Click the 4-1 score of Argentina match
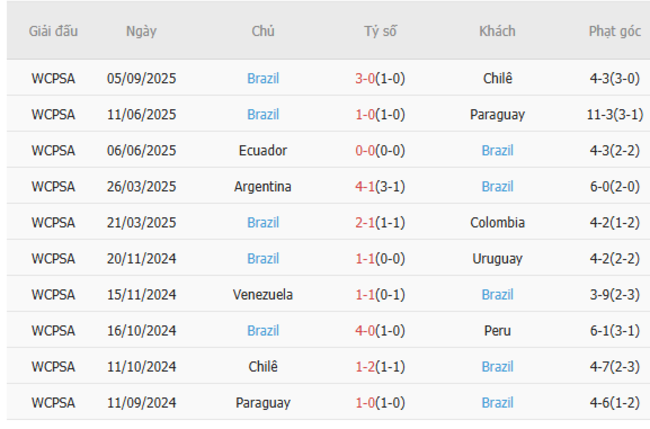This screenshot has height=429, width=650. point(366,186)
